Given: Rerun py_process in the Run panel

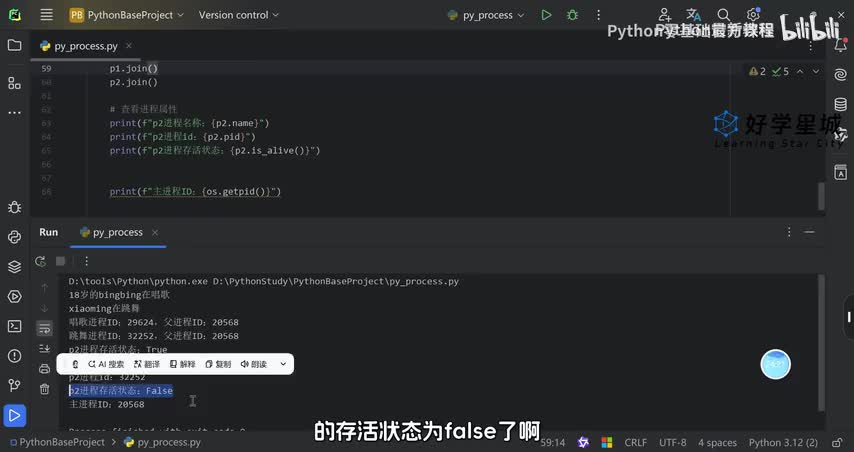Looking at the screenshot, I should (40, 261).
